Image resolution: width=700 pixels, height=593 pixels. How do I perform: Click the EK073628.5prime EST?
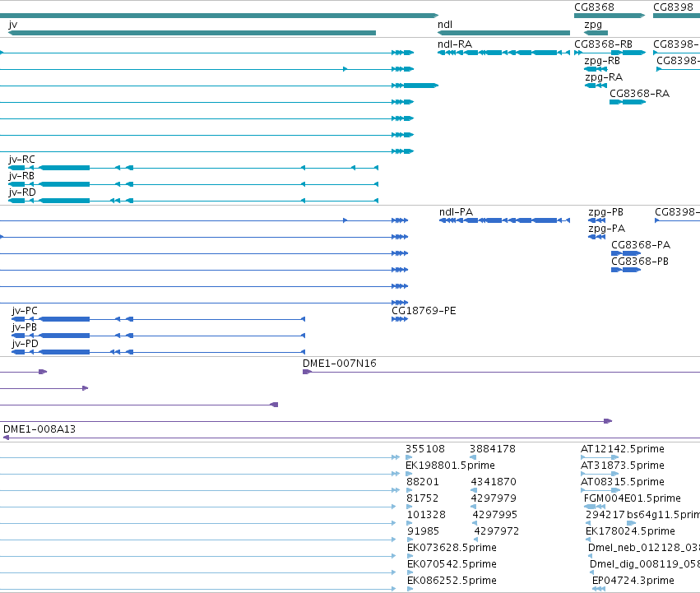click(410, 556)
